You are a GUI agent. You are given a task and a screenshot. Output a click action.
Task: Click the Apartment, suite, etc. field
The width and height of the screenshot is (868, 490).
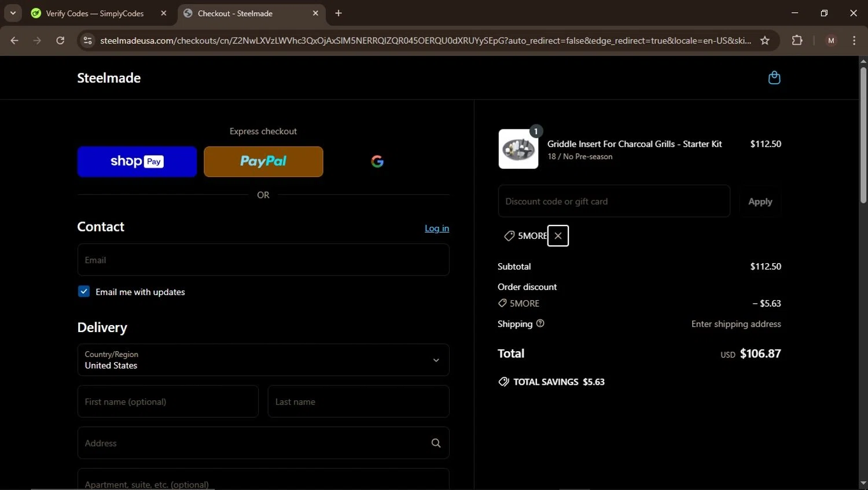pyautogui.click(x=263, y=480)
